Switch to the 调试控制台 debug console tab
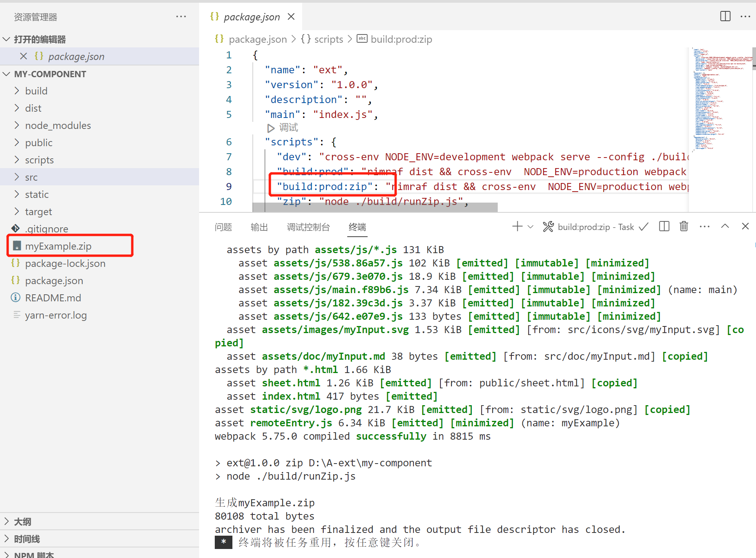 (308, 227)
